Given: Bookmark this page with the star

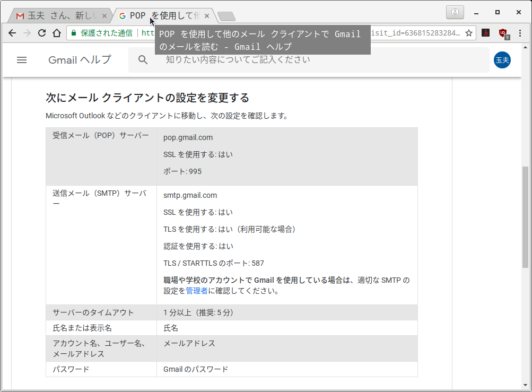Looking at the screenshot, I should (x=469, y=33).
